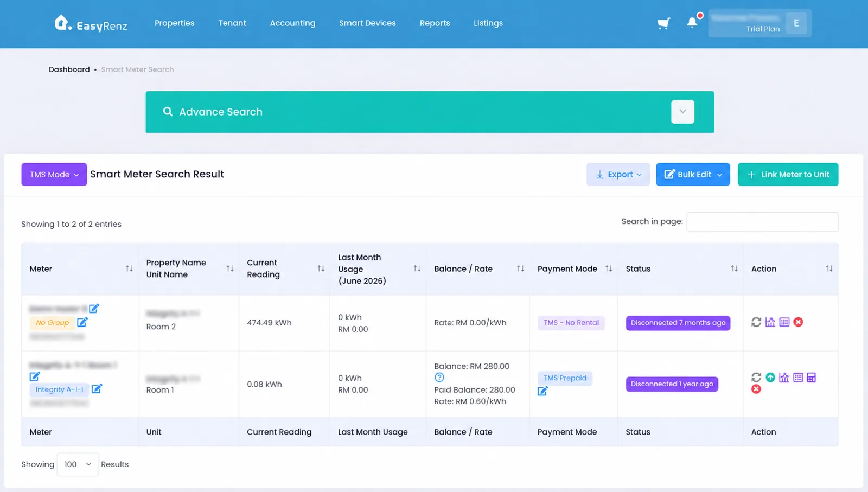Open balance help question-mark icon
Screen dimensions: 868x492
coord(439,378)
